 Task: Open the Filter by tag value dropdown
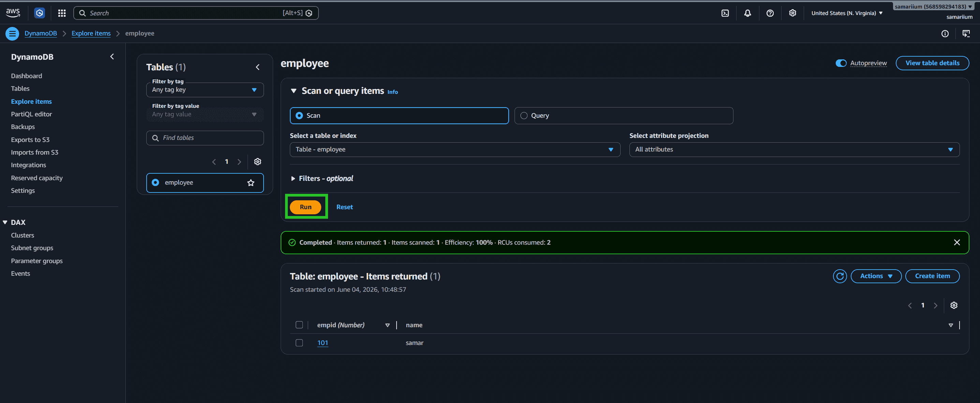205,115
